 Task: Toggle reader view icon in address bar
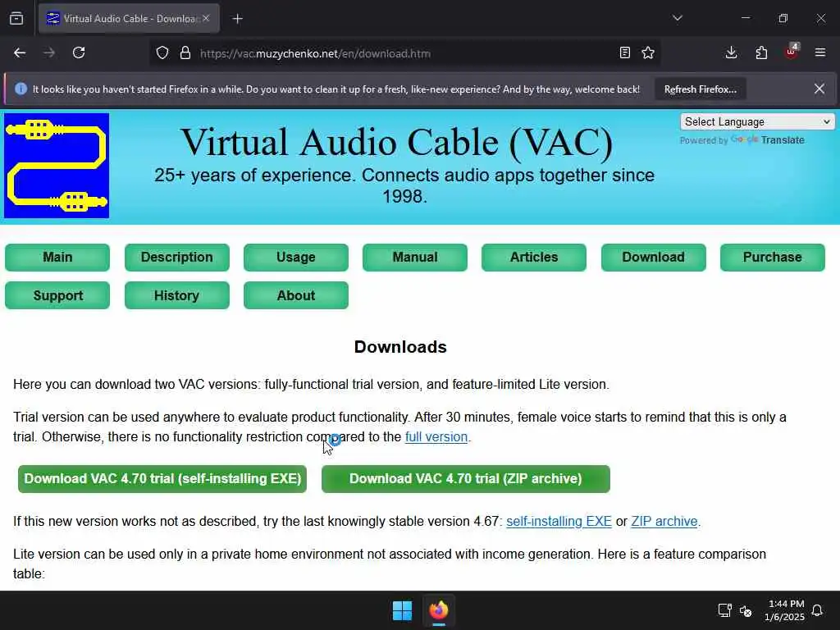click(624, 53)
